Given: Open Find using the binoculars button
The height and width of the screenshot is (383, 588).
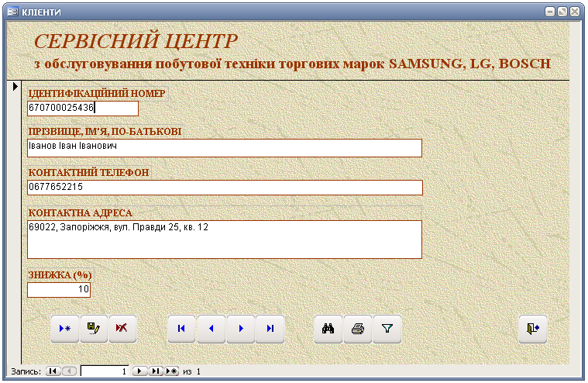Looking at the screenshot, I should 328,329.
